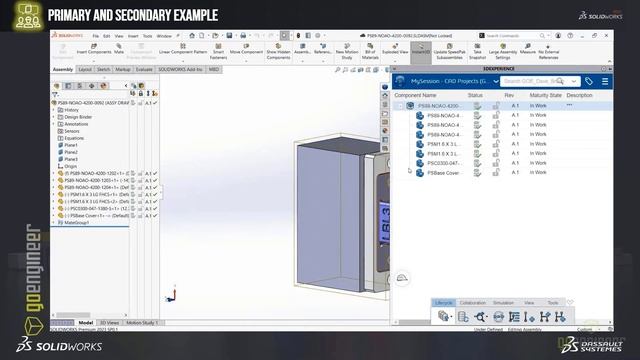Select Sensors in the feature tree
The image size is (640, 360).
pos(69,131)
